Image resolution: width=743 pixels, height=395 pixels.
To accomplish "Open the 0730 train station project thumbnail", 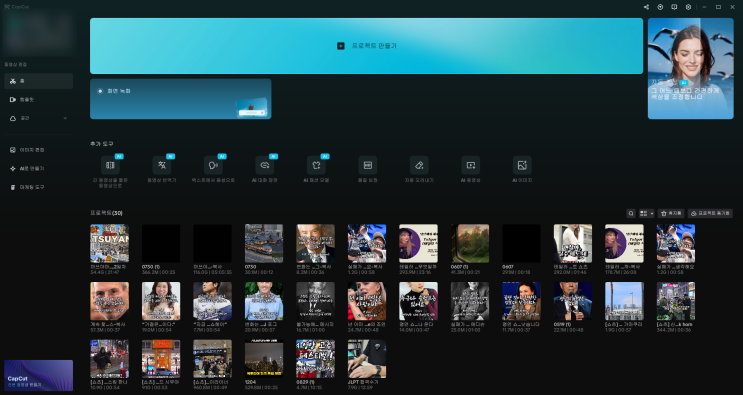I will point(264,243).
